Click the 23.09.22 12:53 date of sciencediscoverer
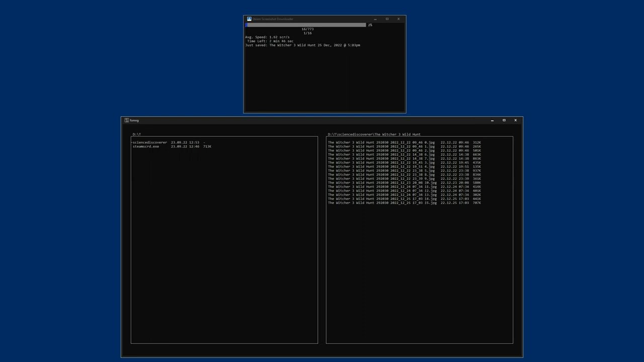The image size is (644, 362). tap(185, 142)
